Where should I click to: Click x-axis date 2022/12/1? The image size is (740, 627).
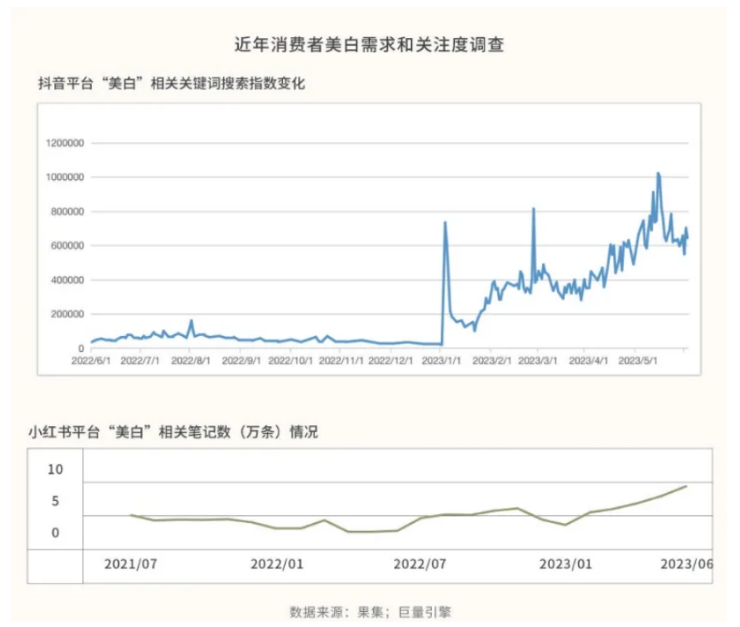tap(391, 361)
